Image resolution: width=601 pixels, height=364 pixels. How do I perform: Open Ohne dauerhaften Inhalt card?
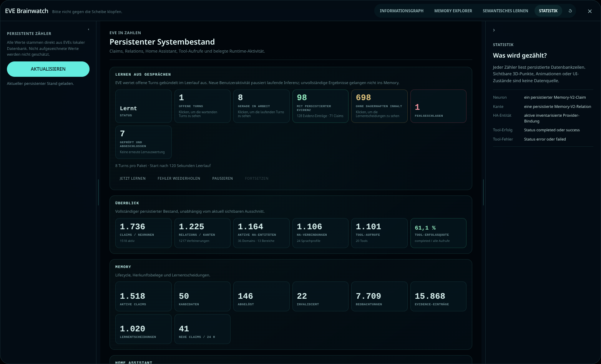point(379,106)
